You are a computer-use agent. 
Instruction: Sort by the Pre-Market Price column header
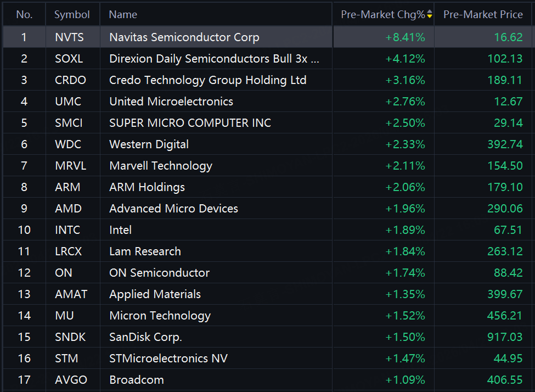[483, 15]
